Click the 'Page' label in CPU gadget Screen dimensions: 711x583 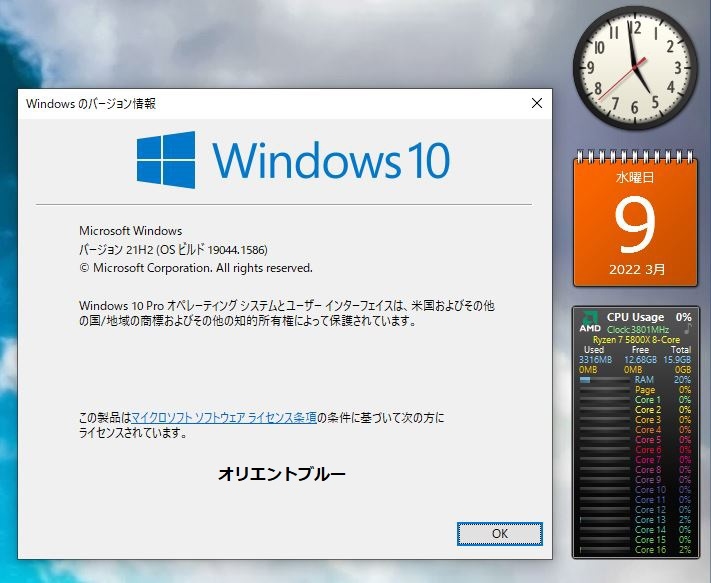click(645, 390)
